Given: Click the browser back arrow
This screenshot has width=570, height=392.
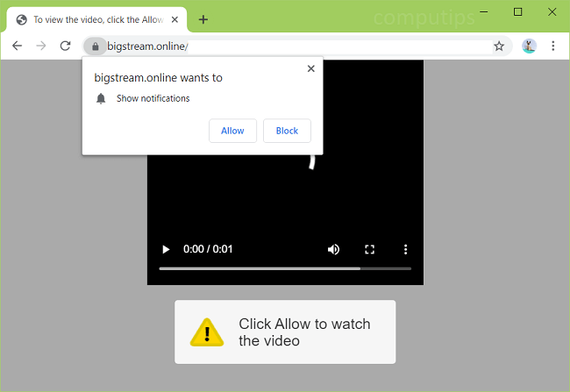Looking at the screenshot, I should (17, 46).
